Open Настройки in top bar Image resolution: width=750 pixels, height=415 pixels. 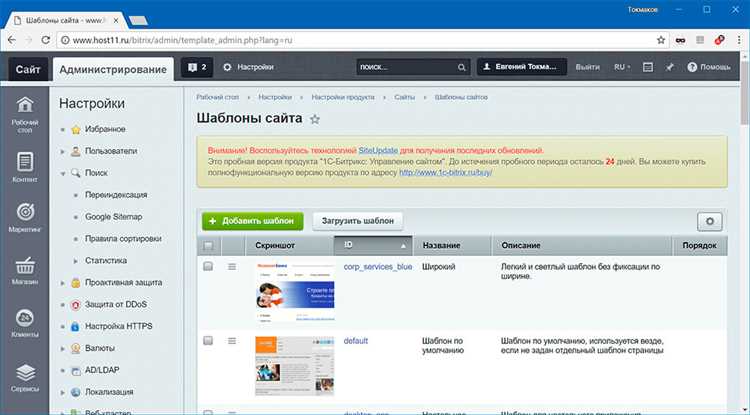(249, 67)
